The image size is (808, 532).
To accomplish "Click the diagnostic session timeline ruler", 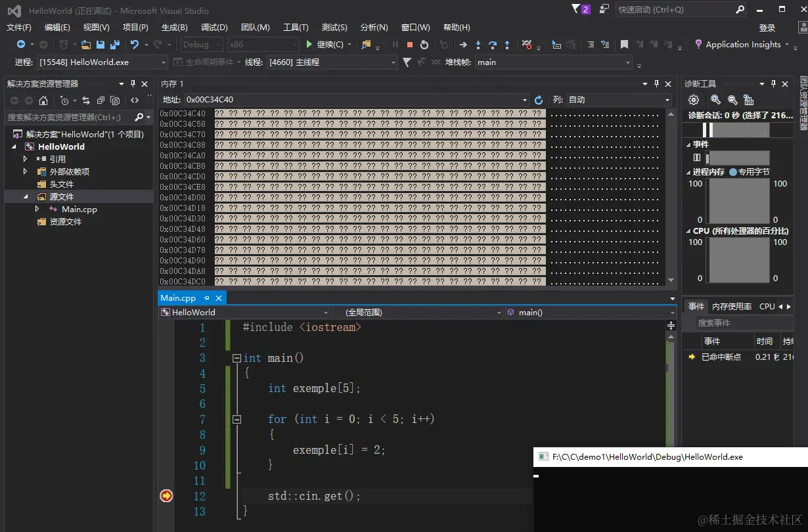I will (736, 130).
